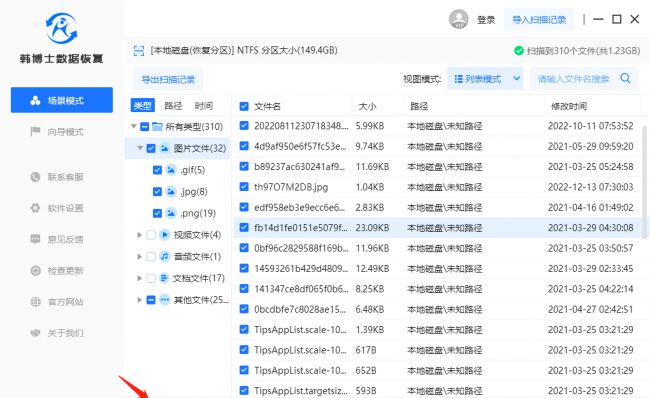
Task: Toggle the select-all checkbox beside 文件名
Action: tap(244, 106)
